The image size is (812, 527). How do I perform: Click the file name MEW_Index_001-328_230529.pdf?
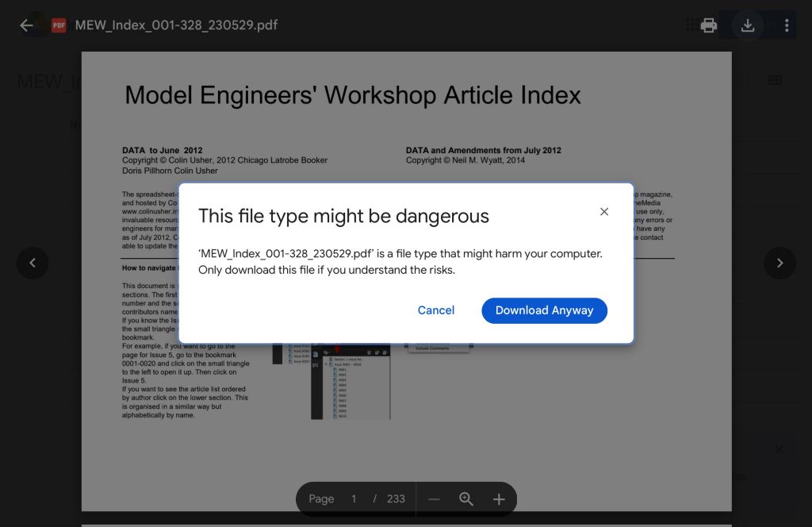(176, 25)
